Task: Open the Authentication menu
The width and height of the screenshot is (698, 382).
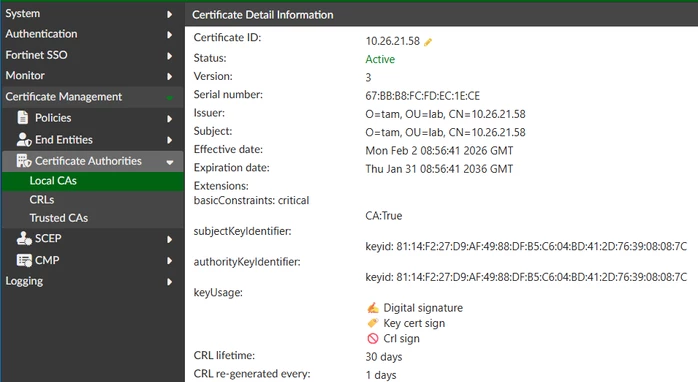Action: coord(92,34)
